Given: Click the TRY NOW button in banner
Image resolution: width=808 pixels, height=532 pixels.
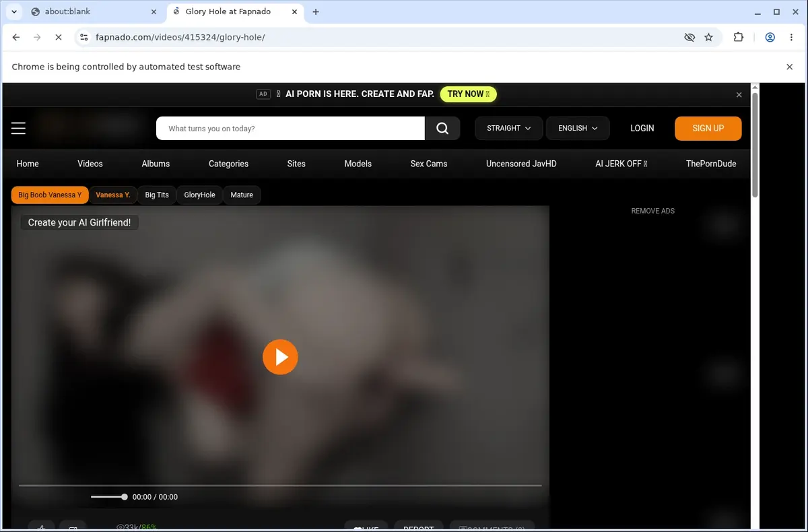Looking at the screenshot, I should coord(468,94).
